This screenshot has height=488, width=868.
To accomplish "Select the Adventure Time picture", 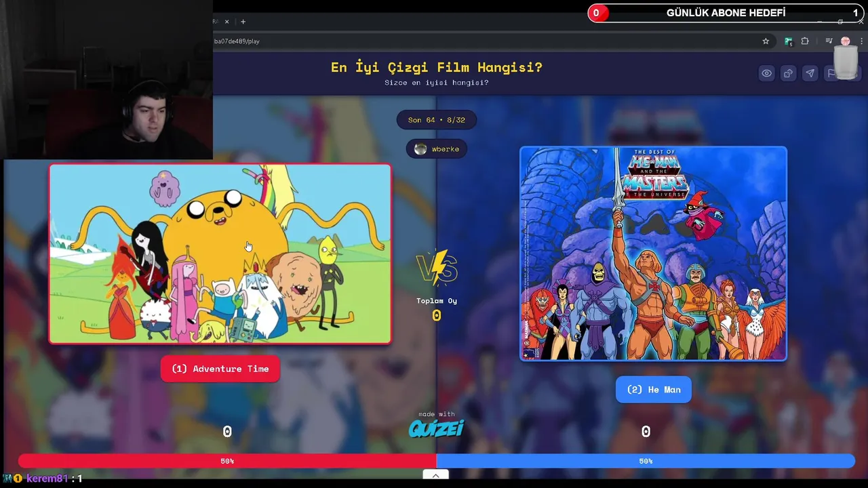I will click(x=220, y=253).
